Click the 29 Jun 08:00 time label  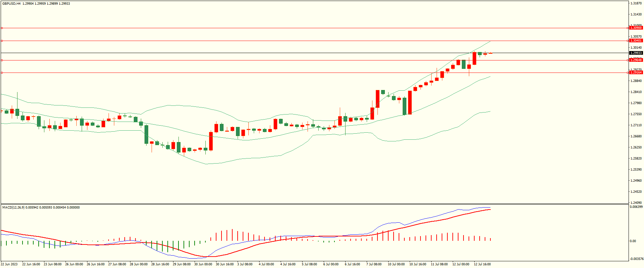[x=182, y=264]
